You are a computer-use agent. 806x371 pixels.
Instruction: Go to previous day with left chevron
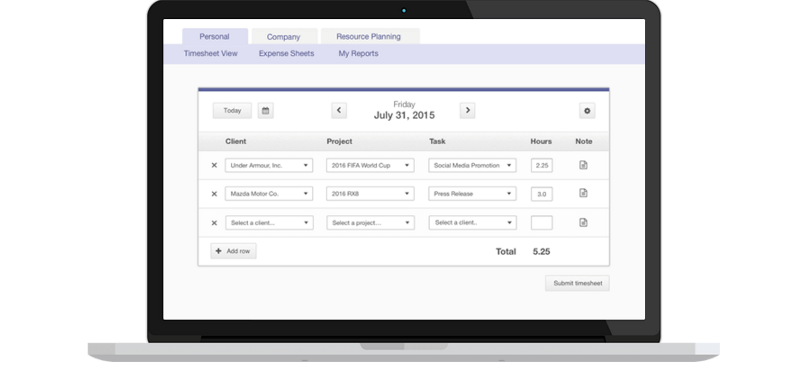(x=339, y=110)
